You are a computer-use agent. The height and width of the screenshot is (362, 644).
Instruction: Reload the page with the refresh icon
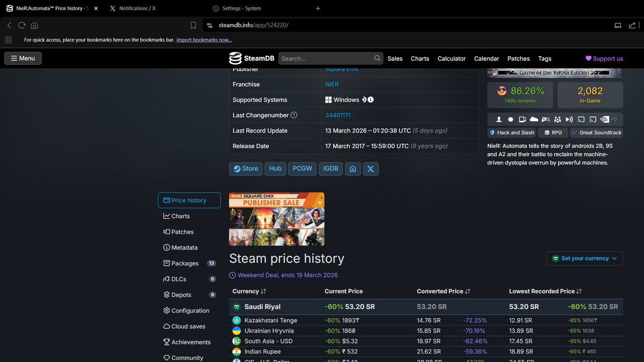pyautogui.click(x=22, y=25)
